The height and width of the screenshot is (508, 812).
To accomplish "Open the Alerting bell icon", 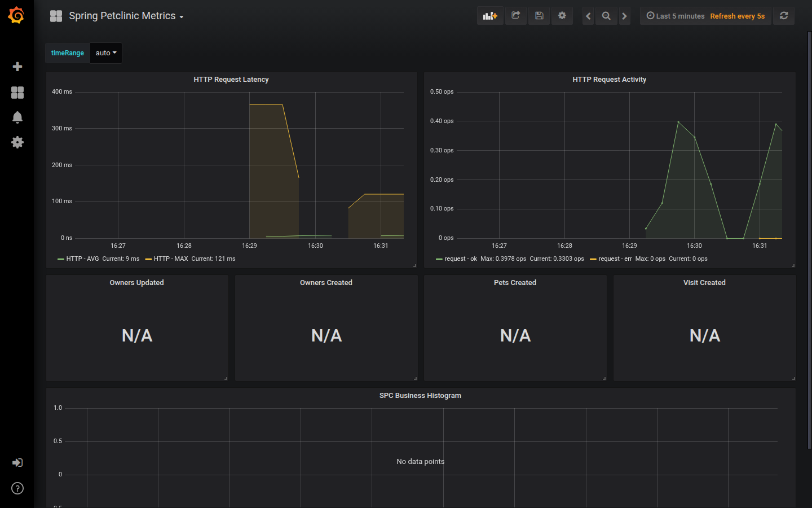I will (17, 117).
